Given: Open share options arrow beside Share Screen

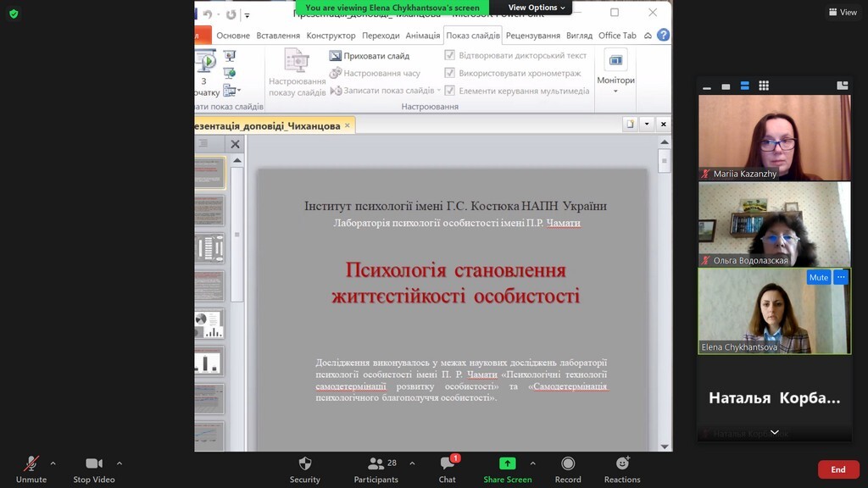Looking at the screenshot, I should tap(532, 463).
